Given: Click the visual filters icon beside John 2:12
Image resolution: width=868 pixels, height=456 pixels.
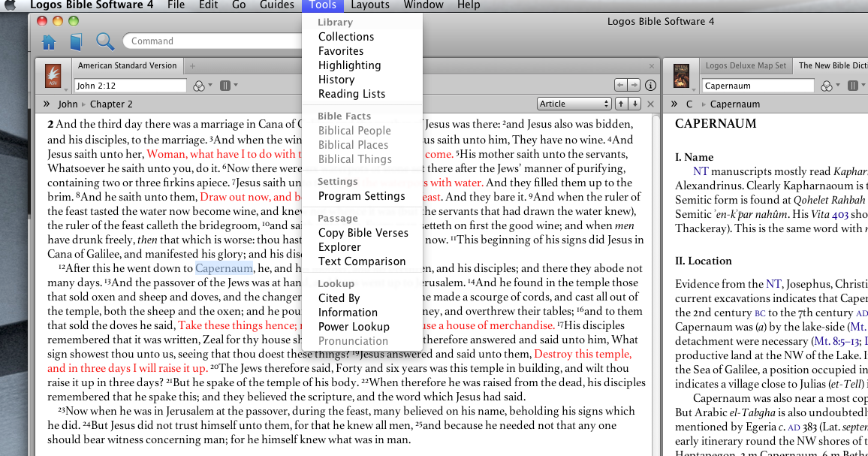Looking at the screenshot, I should [x=199, y=86].
